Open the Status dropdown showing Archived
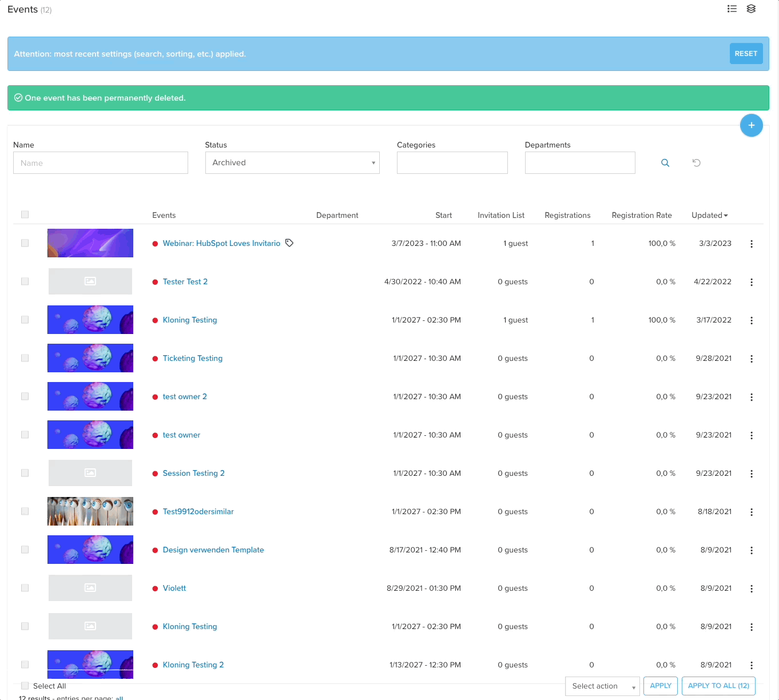779x700 pixels. point(292,163)
